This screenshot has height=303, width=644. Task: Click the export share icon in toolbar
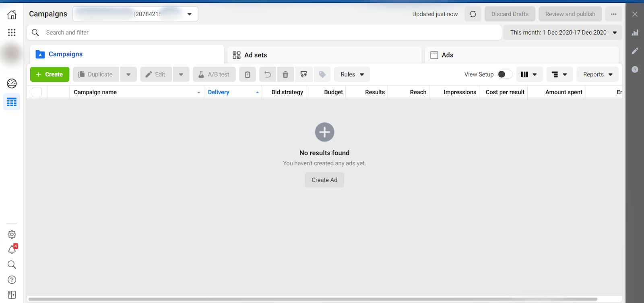pos(304,74)
